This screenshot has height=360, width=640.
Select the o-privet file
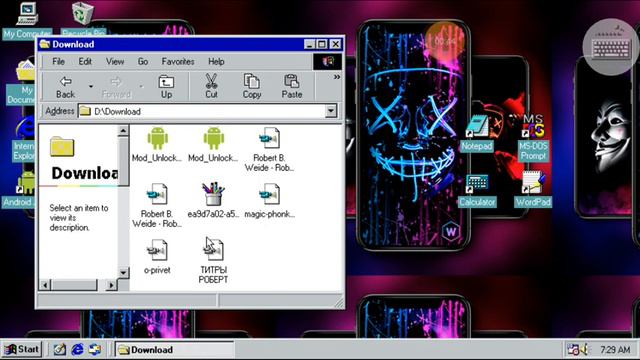tap(157, 256)
